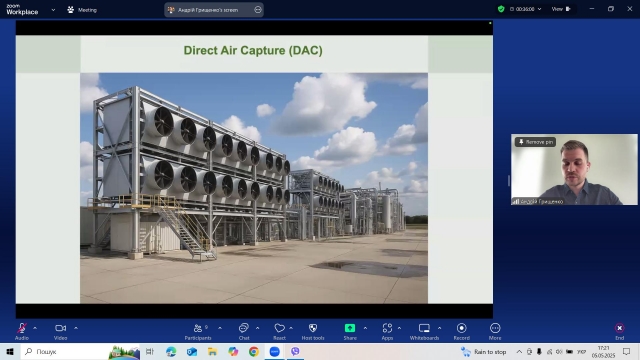This screenshot has height=360, width=640.
Task: Select the Meeting tab at top
Action: (x=82, y=10)
